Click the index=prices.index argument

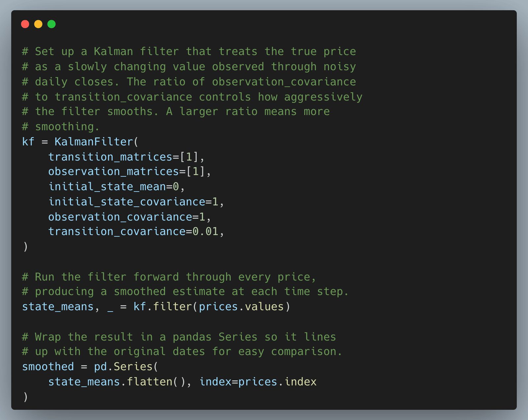click(258, 382)
